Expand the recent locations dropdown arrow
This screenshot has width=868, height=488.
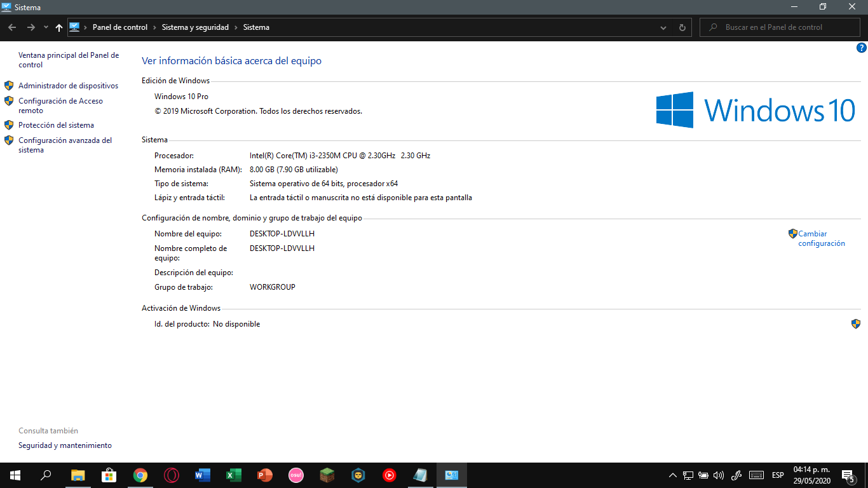coord(46,27)
